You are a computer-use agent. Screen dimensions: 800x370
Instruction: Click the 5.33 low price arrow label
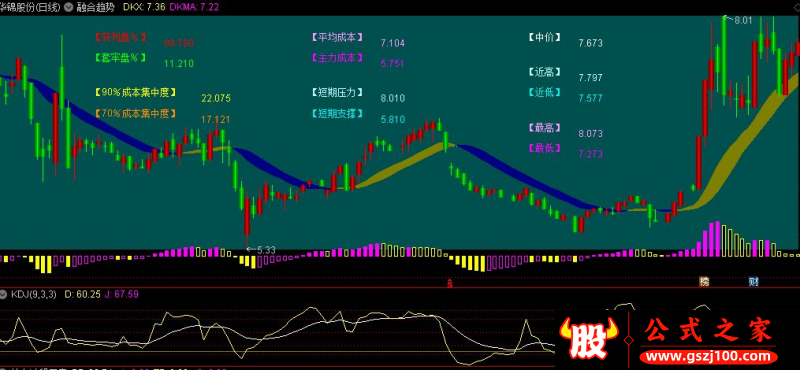[x=261, y=250]
